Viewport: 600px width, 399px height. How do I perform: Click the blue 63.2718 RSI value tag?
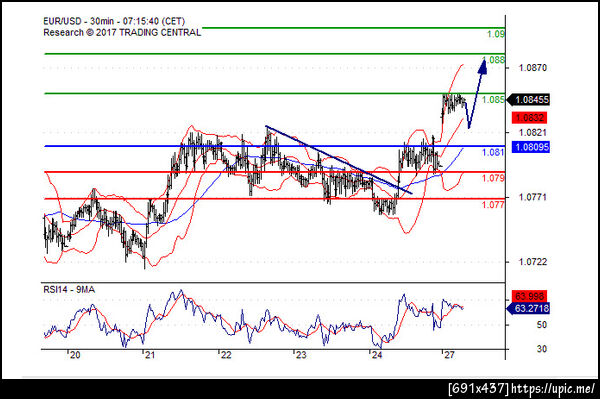click(x=528, y=308)
